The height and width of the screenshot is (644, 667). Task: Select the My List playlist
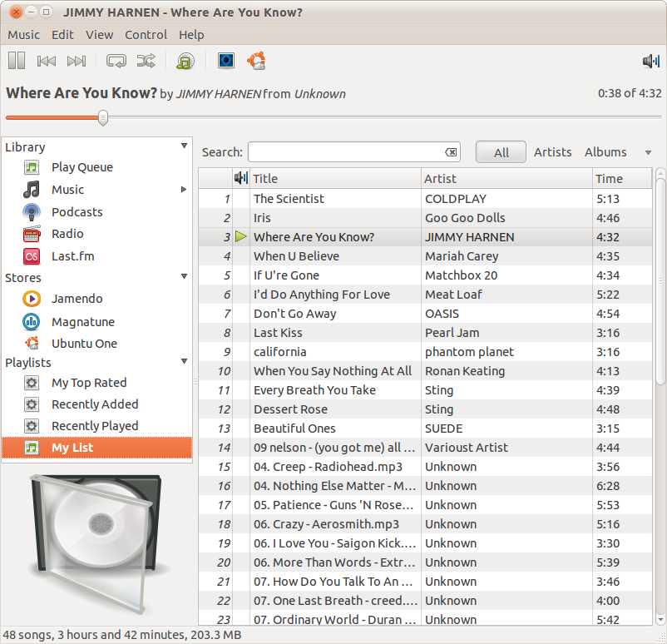[97, 448]
